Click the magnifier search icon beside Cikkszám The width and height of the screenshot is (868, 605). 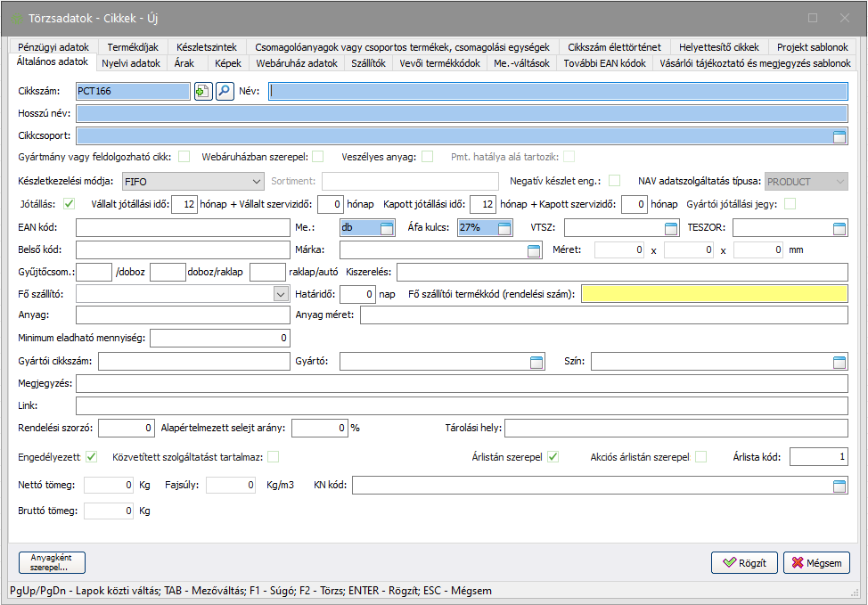(225, 91)
